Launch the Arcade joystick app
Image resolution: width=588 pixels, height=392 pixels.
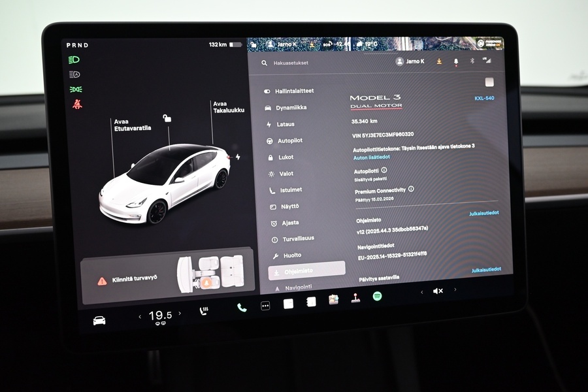[x=355, y=298]
